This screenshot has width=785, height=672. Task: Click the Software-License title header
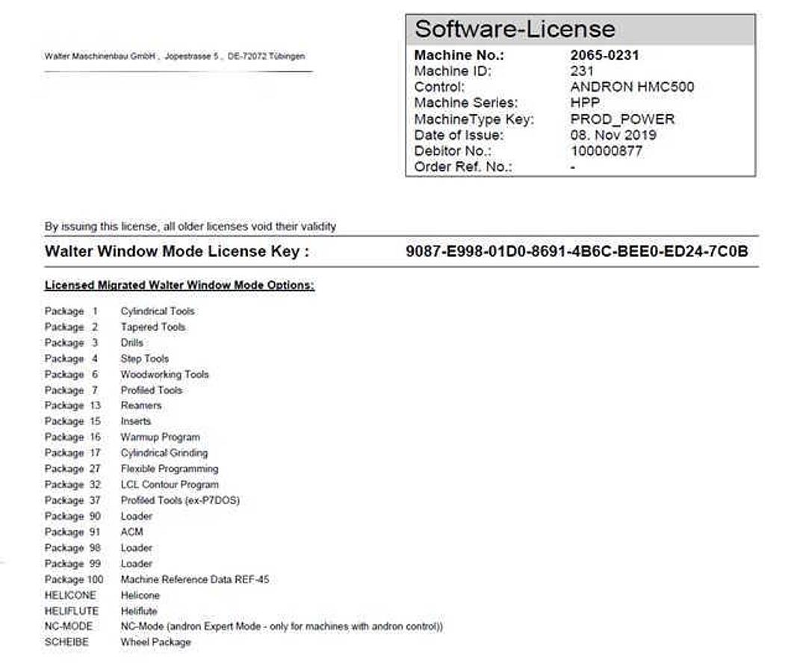pos(515,29)
